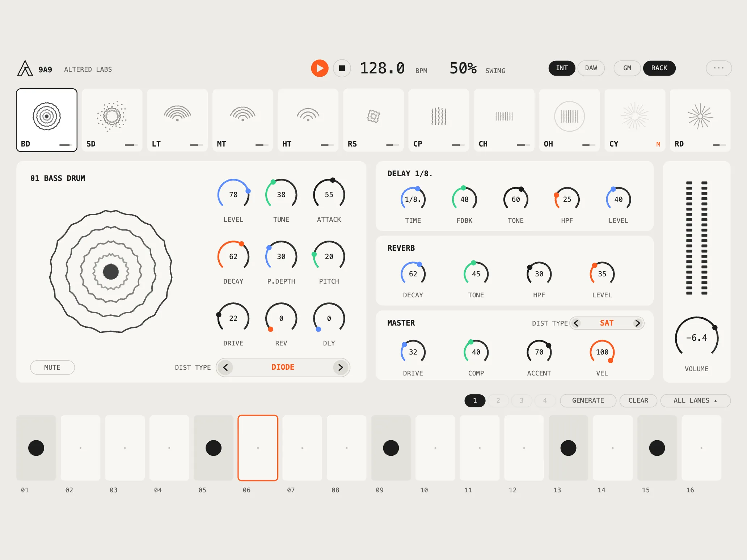The width and height of the screenshot is (747, 560).
Task: Select the BD bass drum pad
Action: coord(47,120)
